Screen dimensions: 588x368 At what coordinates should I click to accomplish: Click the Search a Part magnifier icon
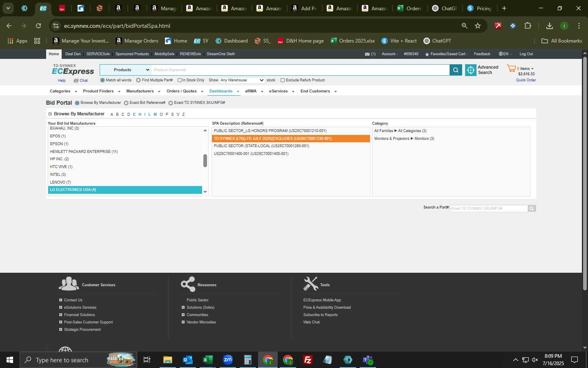(532, 209)
